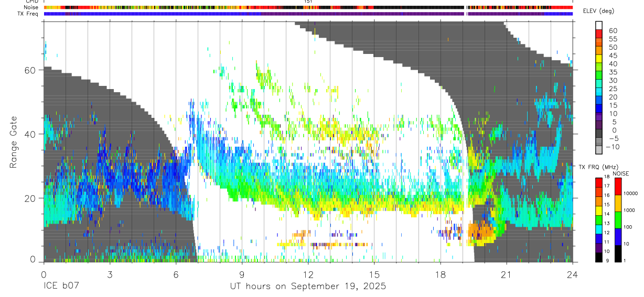Image resolution: width=644 pixels, height=297 pixels.
Task: Click the '45' label on ELEV colorbar
Action: [x=613, y=56]
